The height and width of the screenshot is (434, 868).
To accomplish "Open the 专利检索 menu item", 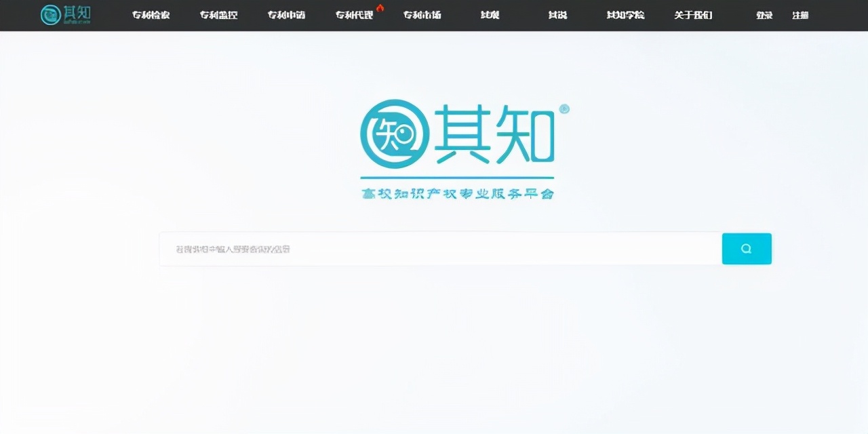I will coord(151,15).
